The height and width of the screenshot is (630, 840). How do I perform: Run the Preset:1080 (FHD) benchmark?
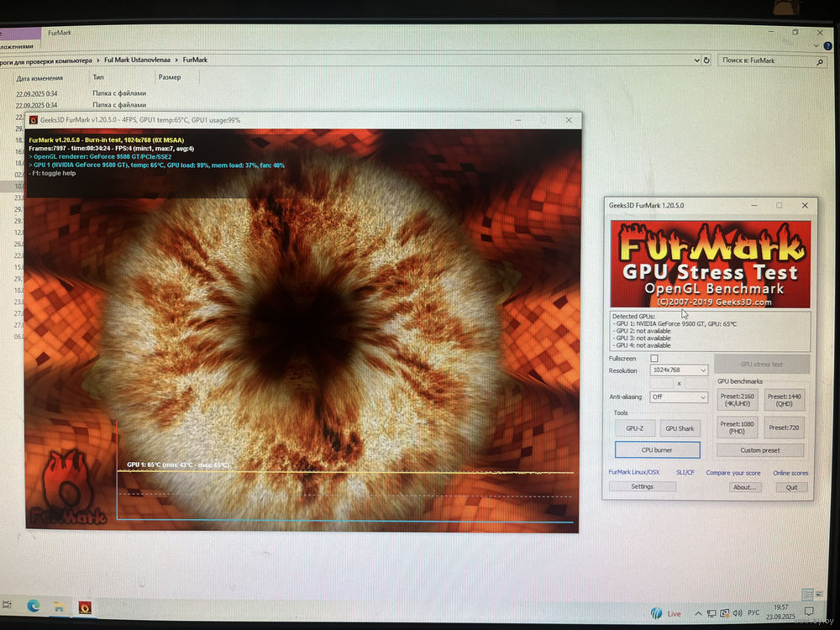(x=737, y=428)
